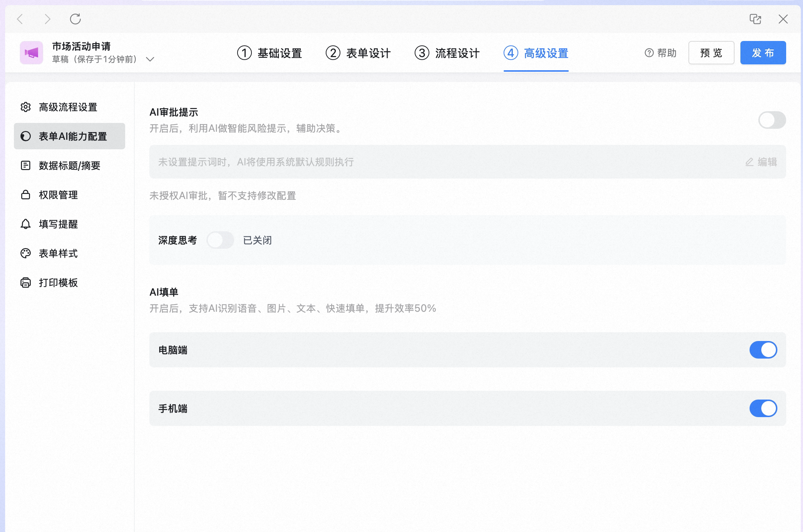Open 数据标题/摘要 settings
This screenshot has height=532, width=803.
click(70, 166)
